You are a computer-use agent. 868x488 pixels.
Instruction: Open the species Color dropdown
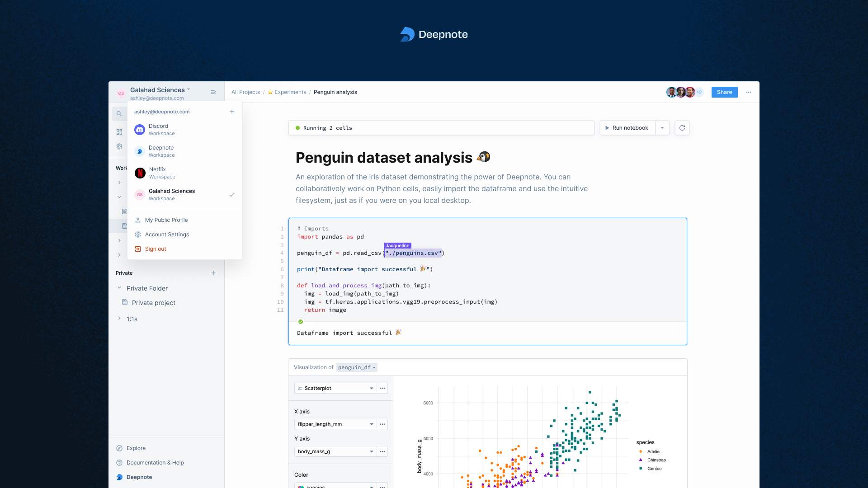click(335, 485)
